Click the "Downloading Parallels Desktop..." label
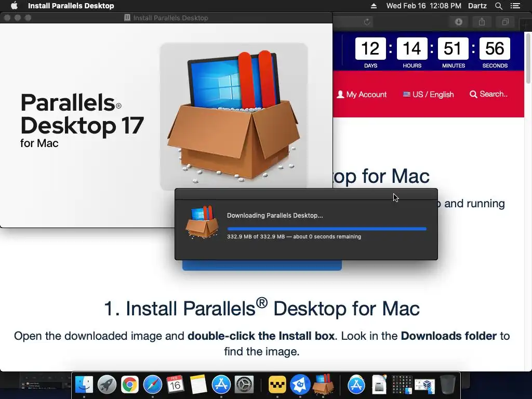This screenshot has height=399, width=532. point(275,216)
